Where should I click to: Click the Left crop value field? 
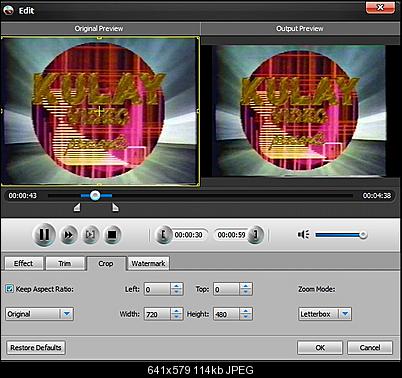coord(157,289)
